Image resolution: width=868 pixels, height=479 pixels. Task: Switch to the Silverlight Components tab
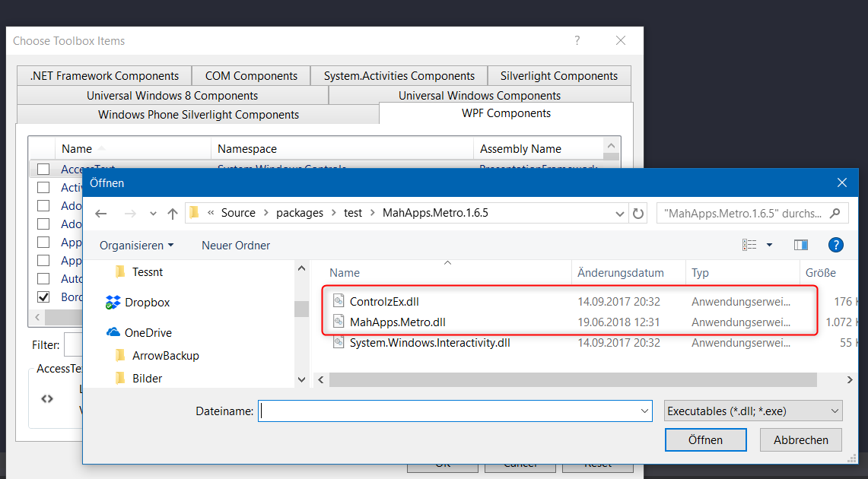tap(559, 75)
